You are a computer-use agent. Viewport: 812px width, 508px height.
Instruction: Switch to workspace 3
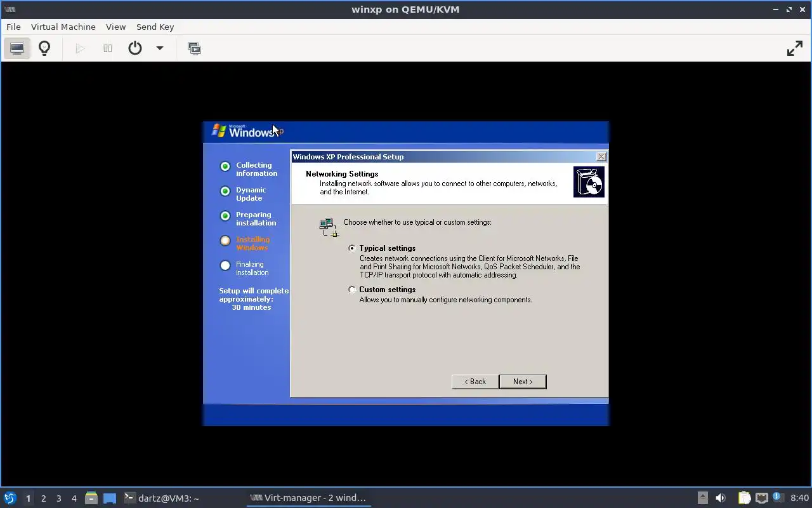pyautogui.click(x=58, y=498)
